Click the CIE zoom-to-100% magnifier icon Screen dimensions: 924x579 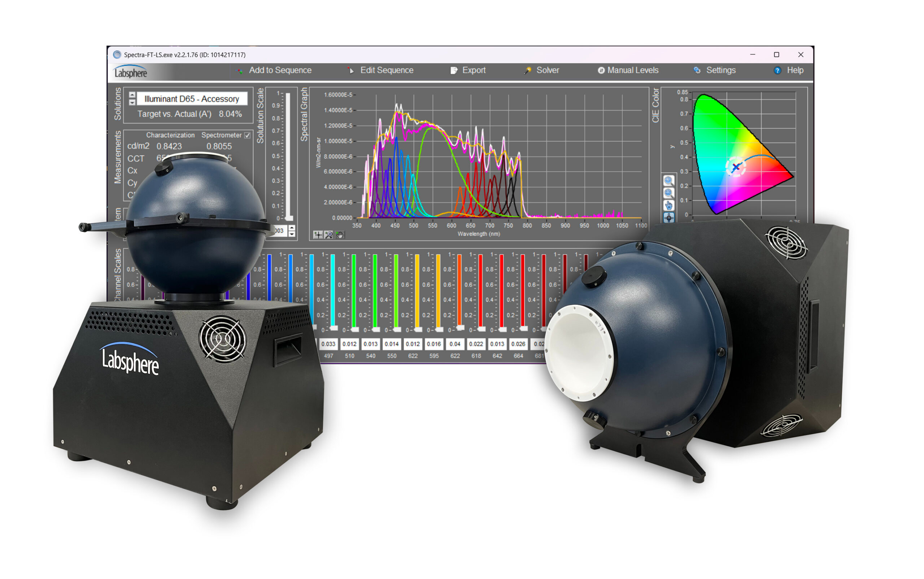pos(668,181)
